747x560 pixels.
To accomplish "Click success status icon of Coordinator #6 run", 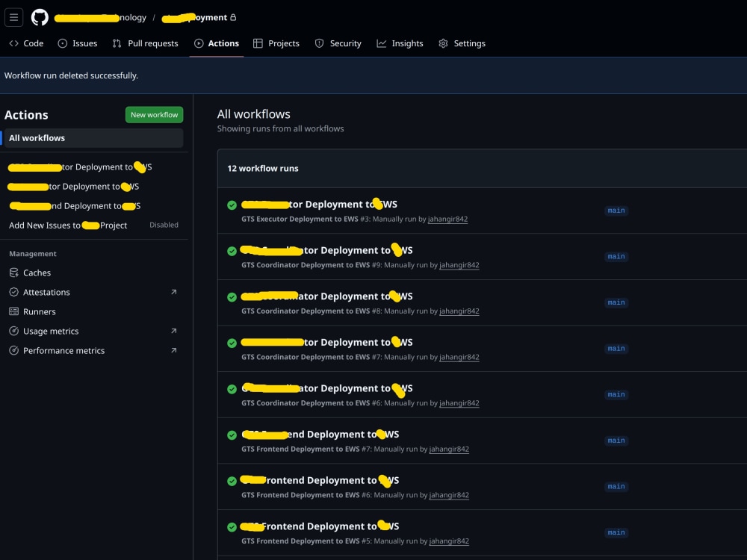I will click(x=232, y=390).
